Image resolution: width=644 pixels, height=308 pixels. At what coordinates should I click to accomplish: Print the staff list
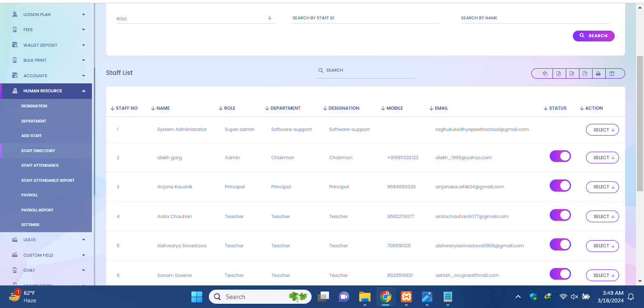(598, 73)
